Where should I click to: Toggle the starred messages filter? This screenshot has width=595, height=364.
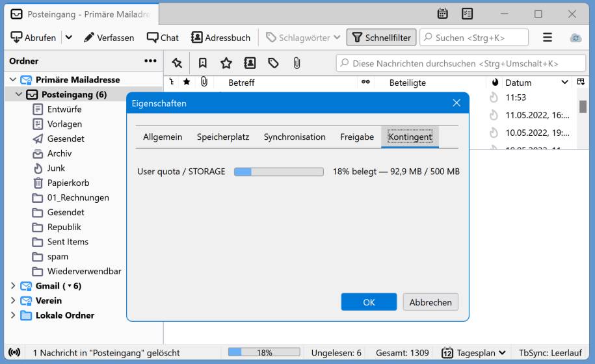click(x=226, y=63)
